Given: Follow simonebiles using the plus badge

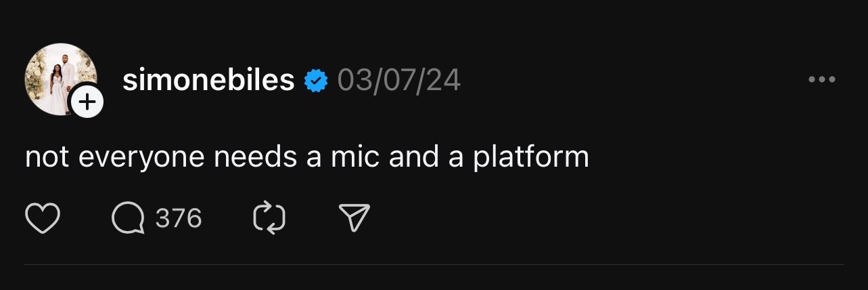Looking at the screenshot, I should point(87,102).
